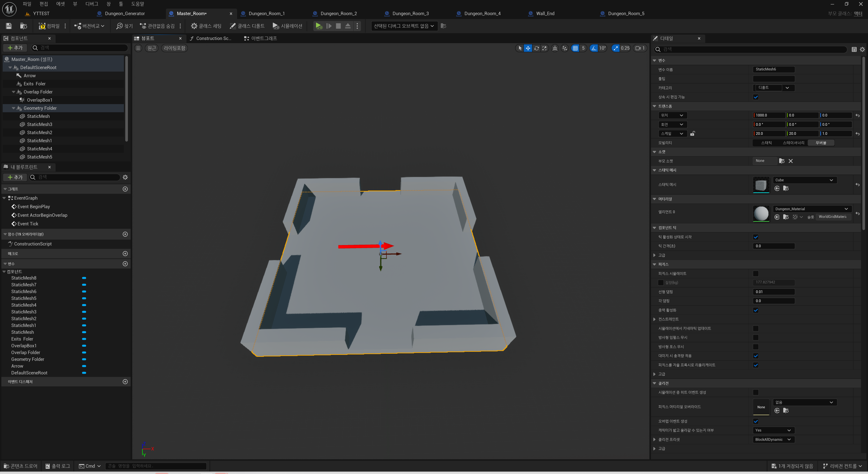
Task: Click the 찾기 (Find) toolbar icon
Action: [124, 26]
